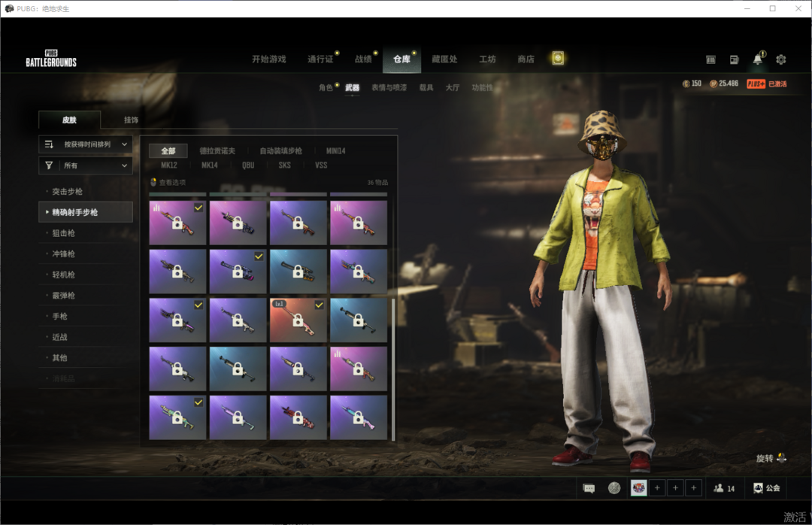Click the circular radar icon in bottom bar
The height and width of the screenshot is (525, 812).
tap(614, 487)
